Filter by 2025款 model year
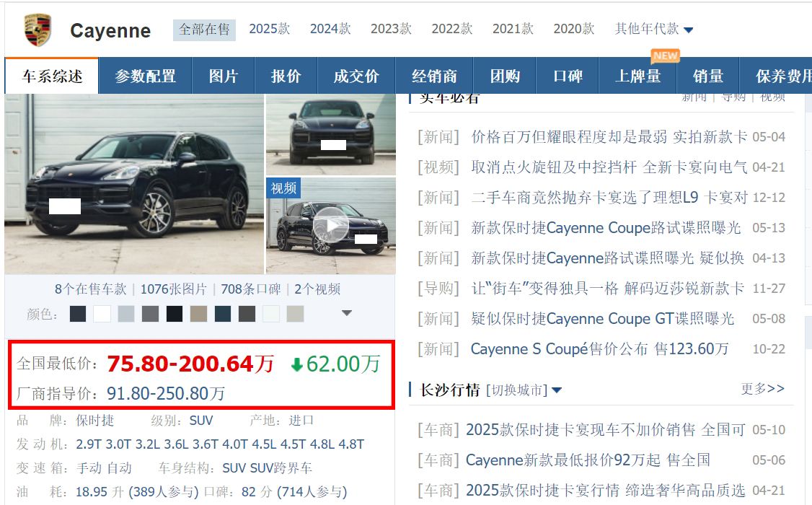 (269, 29)
